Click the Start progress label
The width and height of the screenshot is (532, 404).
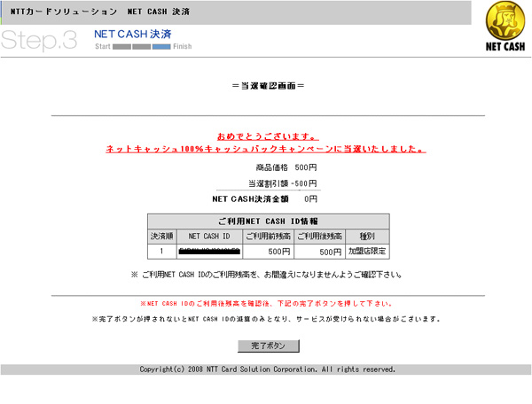[x=103, y=46]
